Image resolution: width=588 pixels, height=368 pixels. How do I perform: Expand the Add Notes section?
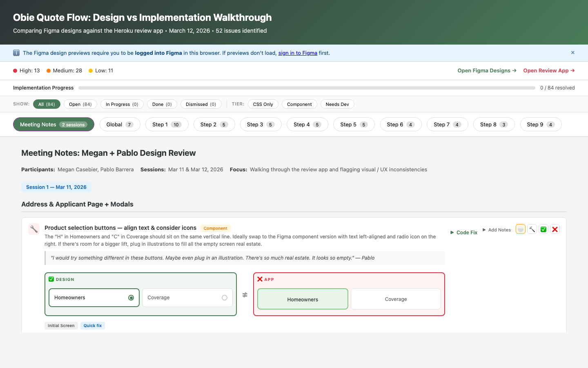click(x=497, y=229)
